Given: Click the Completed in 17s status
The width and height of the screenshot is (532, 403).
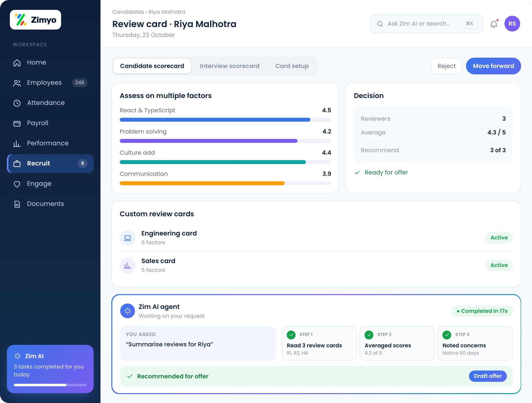Looking at the screenshot, I should point(482,311).
